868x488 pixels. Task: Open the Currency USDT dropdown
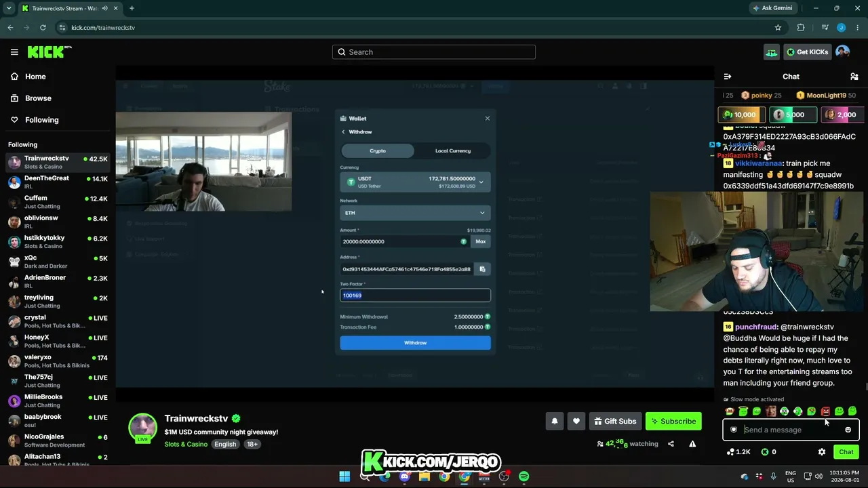click(x=415, y=182)
